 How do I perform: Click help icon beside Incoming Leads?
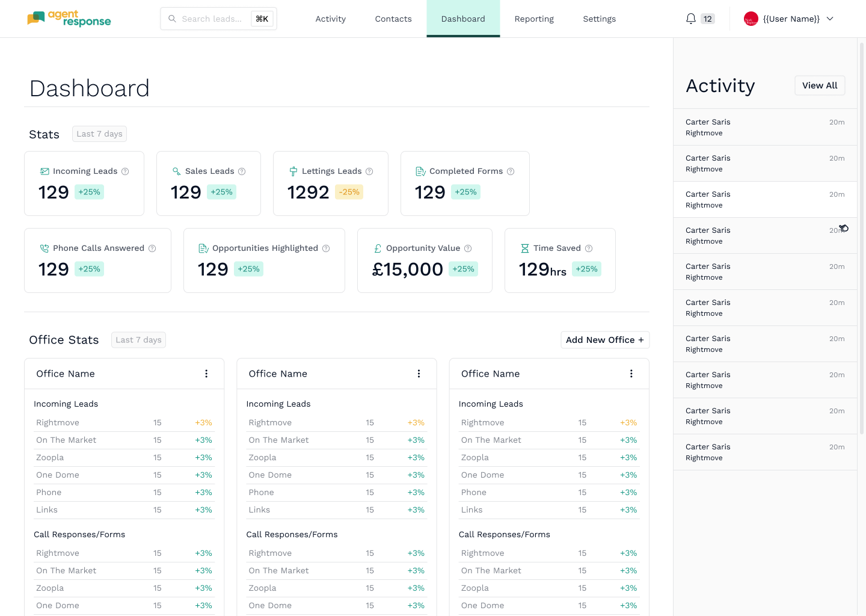click(125, 171)
